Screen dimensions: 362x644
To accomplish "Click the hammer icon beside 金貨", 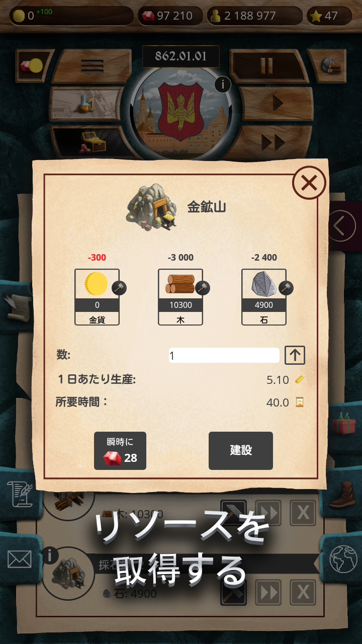I will pyautogui.click(x=119, y=288).
